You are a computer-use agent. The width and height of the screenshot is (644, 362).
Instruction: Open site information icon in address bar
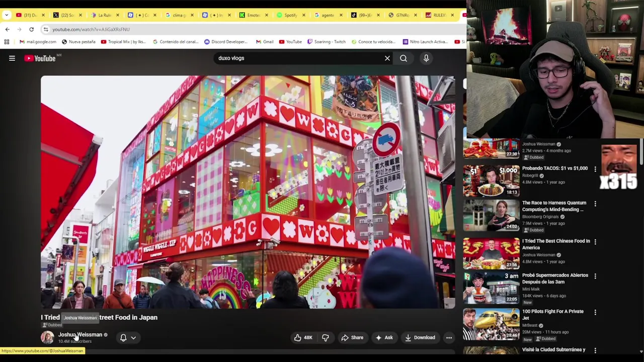[46, 30]
